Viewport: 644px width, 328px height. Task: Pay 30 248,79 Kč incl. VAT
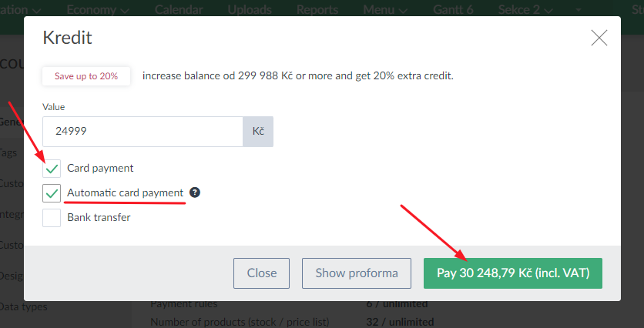click(513, 273)
